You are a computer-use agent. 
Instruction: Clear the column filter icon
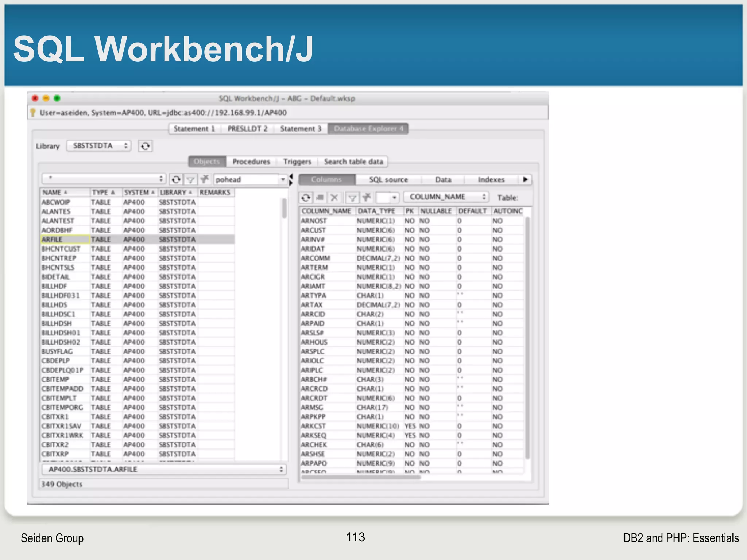367,197
